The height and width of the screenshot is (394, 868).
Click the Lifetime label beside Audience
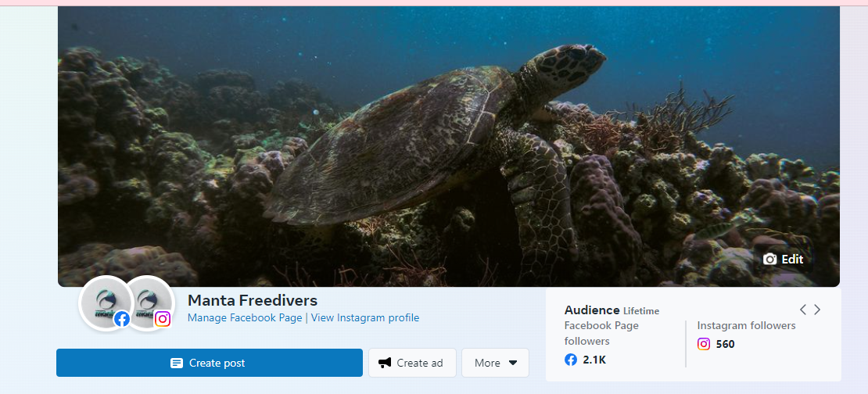pyautogui.click(x=641, y=311)
